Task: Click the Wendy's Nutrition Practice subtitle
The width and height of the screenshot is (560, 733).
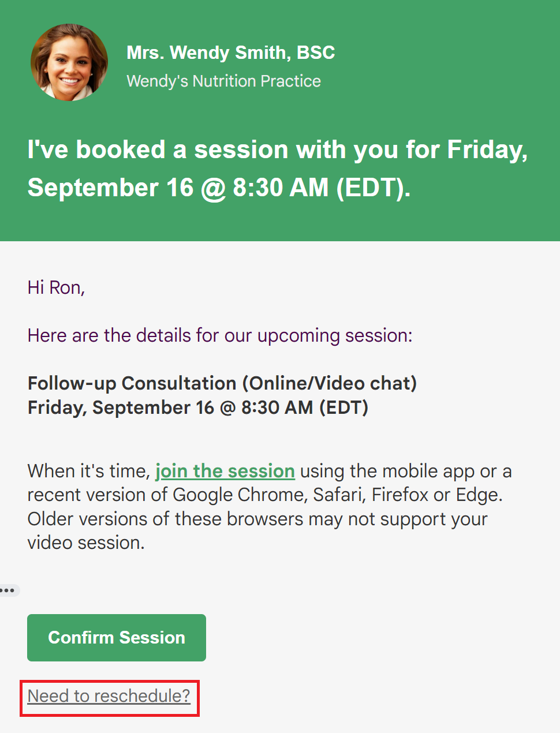Action: coord(223,81)
